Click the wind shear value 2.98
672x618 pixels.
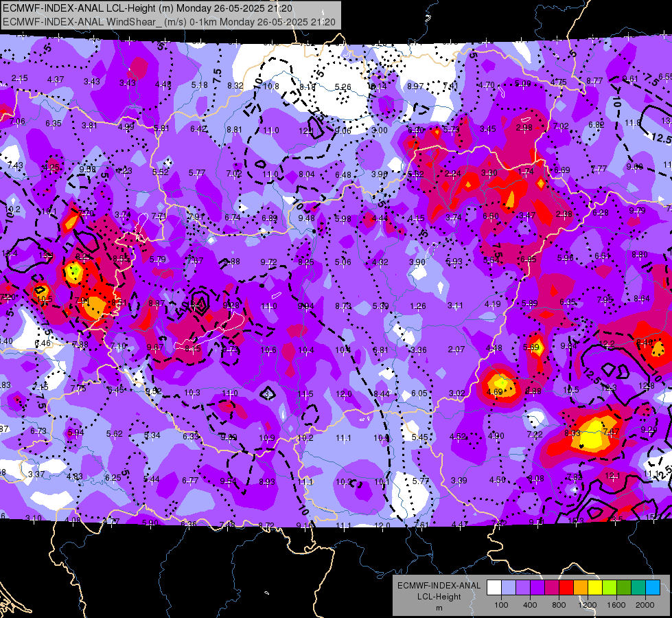point(524,127)
